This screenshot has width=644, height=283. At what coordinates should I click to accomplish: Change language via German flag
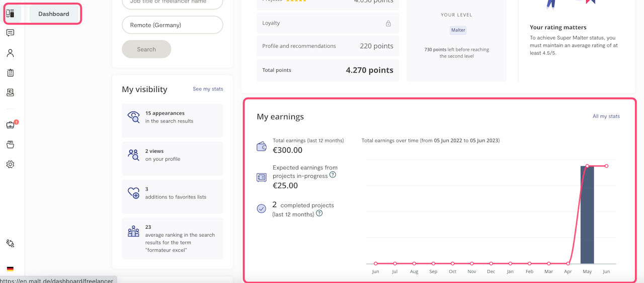(10, 269)
